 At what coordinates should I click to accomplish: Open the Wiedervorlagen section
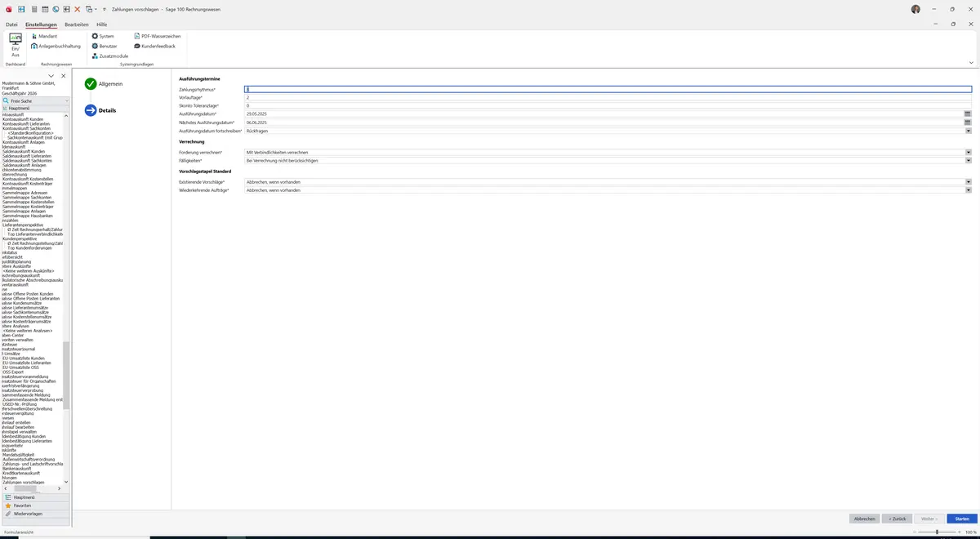(35, 514)
